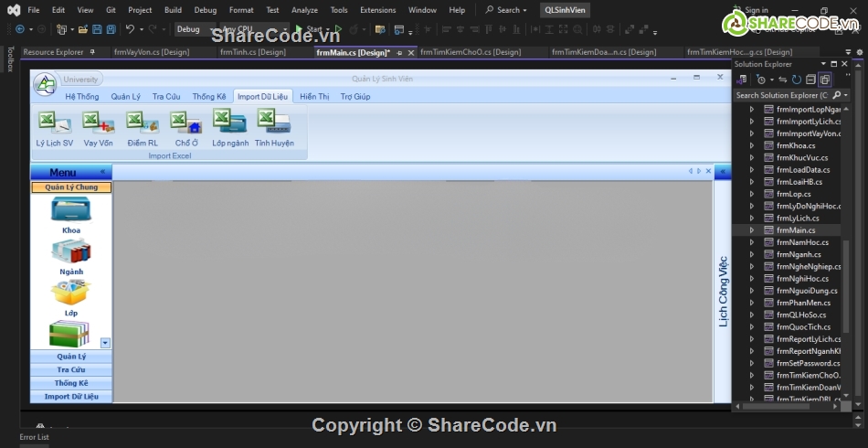This screenshot has width=868, height=448.
Task: Switch to frmVayVon.cs [Design] tab
Action: 152,52
